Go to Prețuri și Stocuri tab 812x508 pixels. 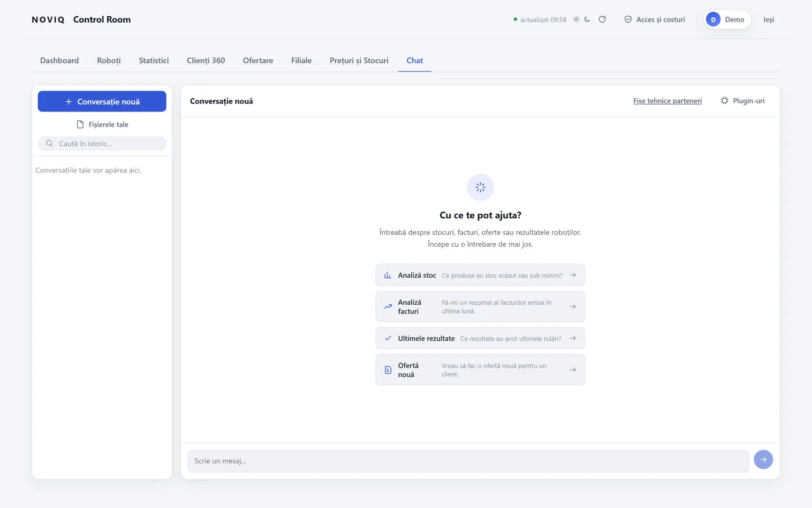[359, 60]
